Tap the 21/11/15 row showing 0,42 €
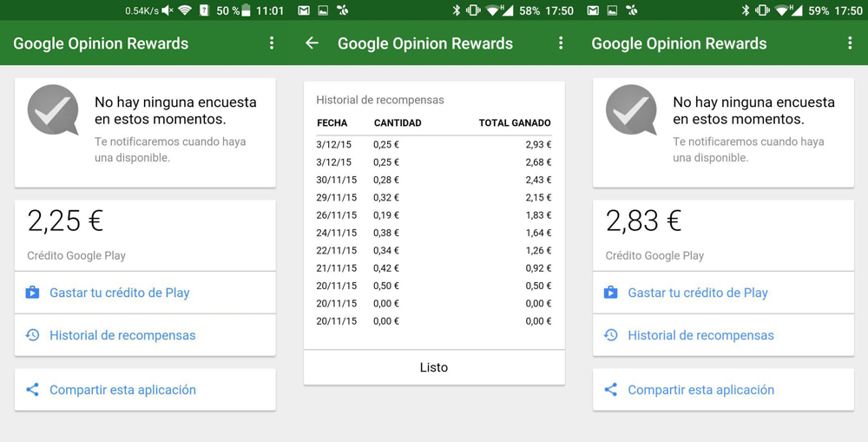This screenshot has width=868, height=442. pyautogui.click(x=434, y=268)
